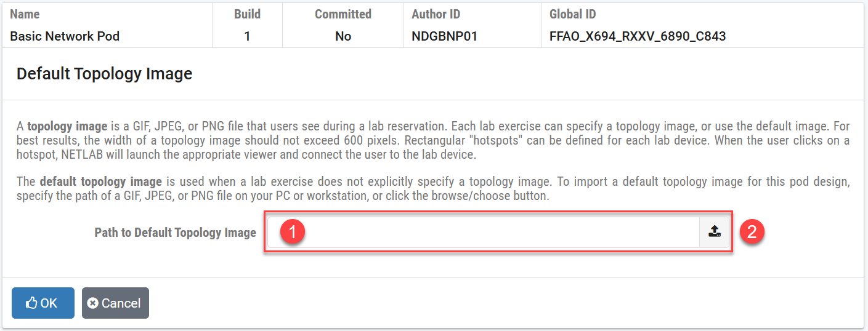
Task: Click the Committed value No
Action: (343, 36)
